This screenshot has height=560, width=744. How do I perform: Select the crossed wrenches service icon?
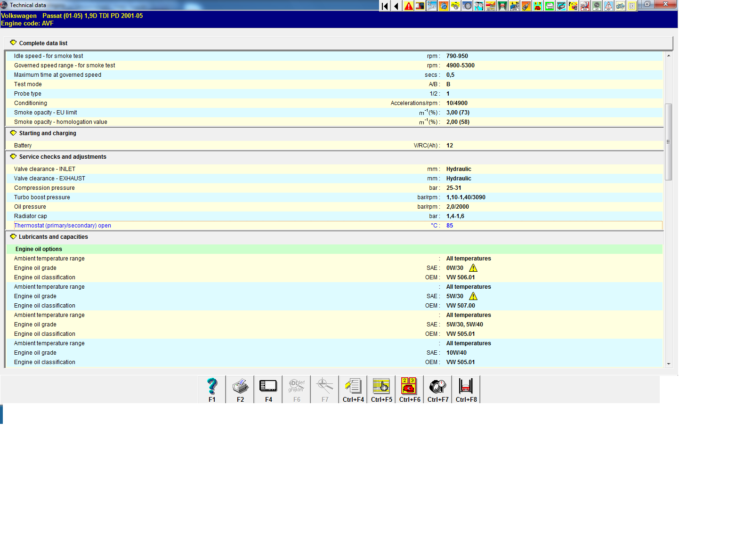click(432, 6)
